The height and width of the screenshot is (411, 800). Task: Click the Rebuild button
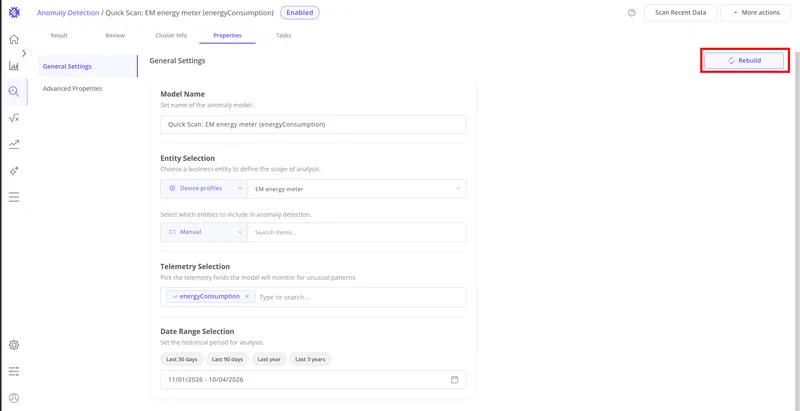(x=744, y=60)
